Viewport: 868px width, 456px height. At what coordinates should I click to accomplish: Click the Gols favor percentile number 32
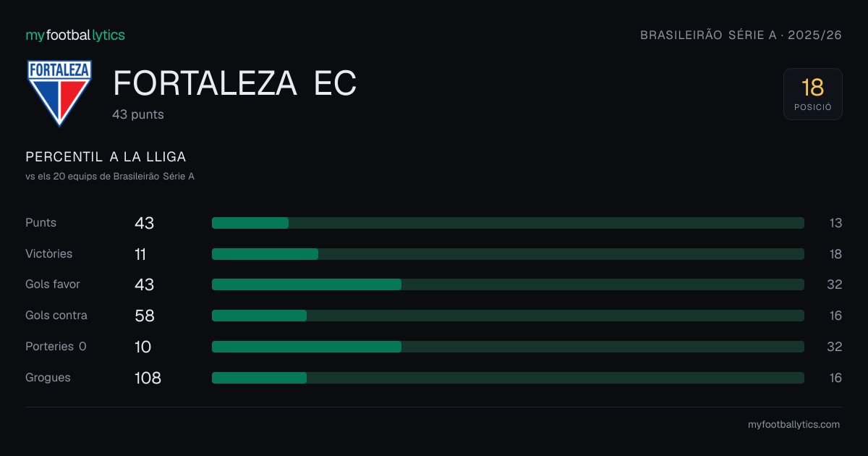pyautogui.click(x=835, y=284)
